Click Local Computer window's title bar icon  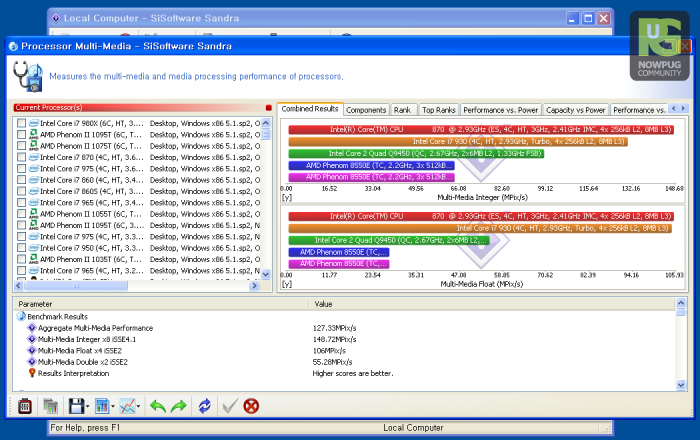56,18
